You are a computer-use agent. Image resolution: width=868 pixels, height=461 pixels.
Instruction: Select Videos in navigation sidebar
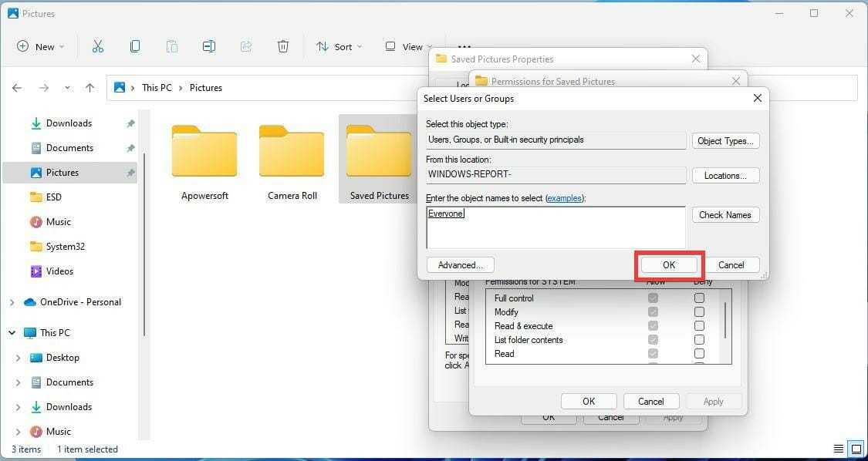point(59,271)
